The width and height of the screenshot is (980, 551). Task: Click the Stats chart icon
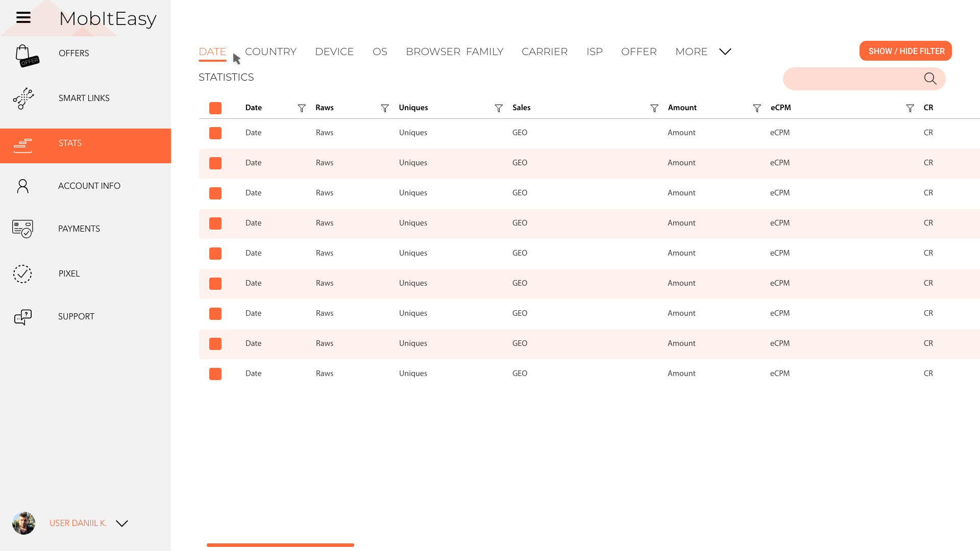click(22, 145)
